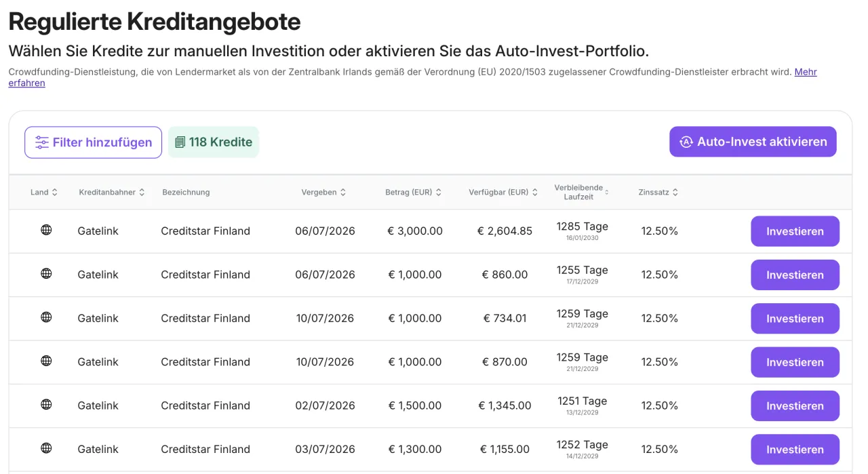The image size is (868, 474).
Task: Invest in the loan with € 860.00 available
Action: tap(795, 275)
